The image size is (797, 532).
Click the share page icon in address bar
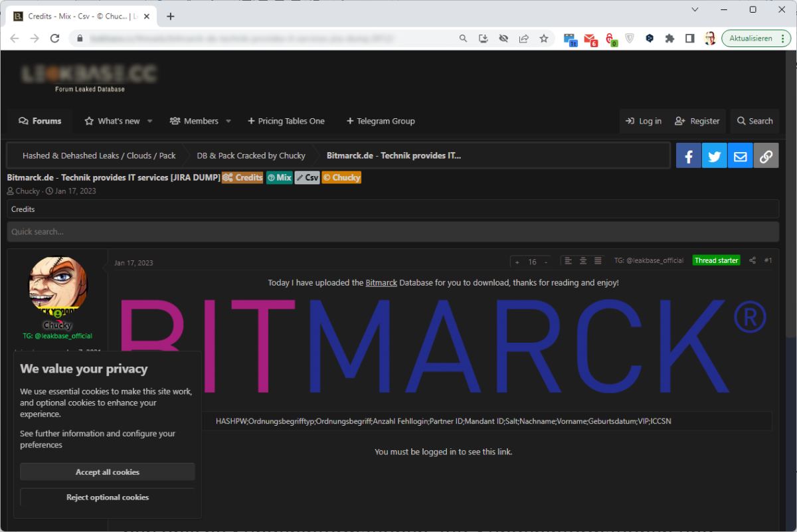523,39
